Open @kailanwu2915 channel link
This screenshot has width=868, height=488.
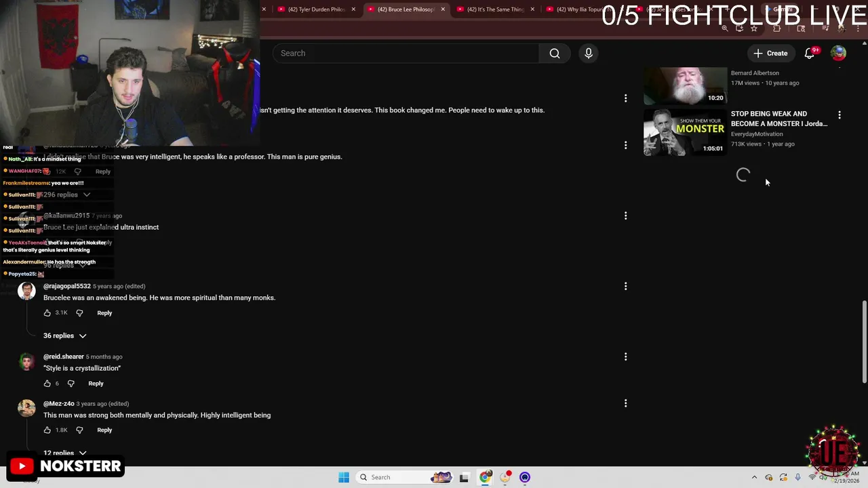point(66,216)
